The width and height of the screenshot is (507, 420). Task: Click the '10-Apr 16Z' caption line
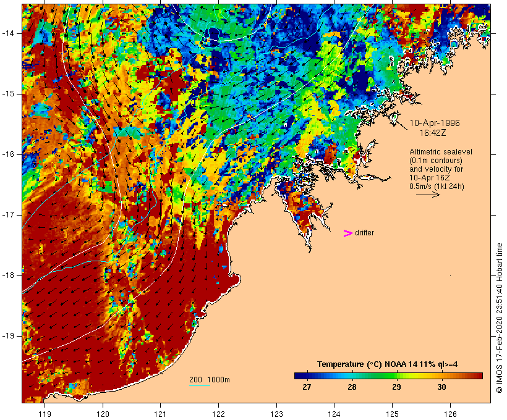pyautogui.click(x=429, y=178)
